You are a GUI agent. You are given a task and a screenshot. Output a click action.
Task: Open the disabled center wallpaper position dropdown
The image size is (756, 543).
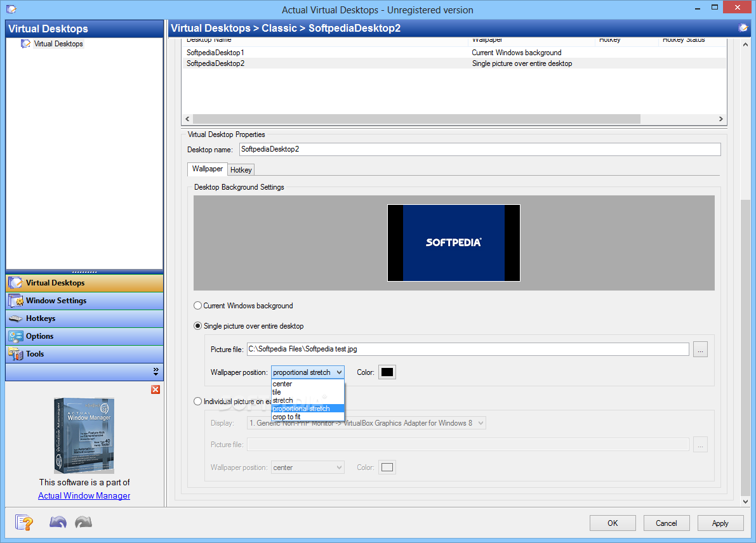(x=308, y=468)
